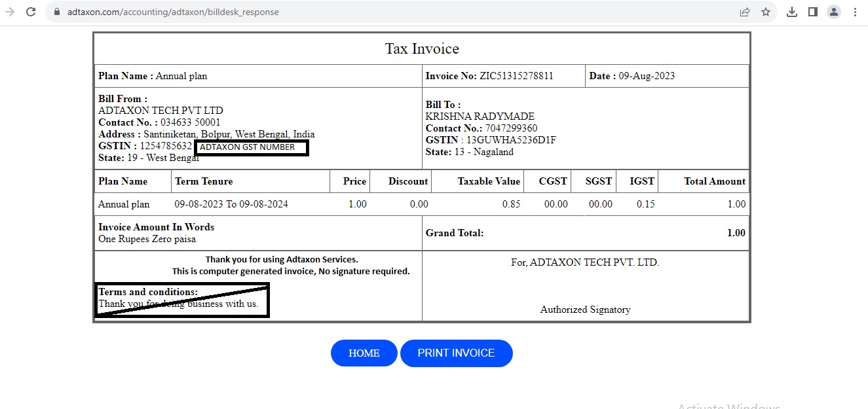
Task: Open the Chrome profile avatar
Action: coord(833,12)
